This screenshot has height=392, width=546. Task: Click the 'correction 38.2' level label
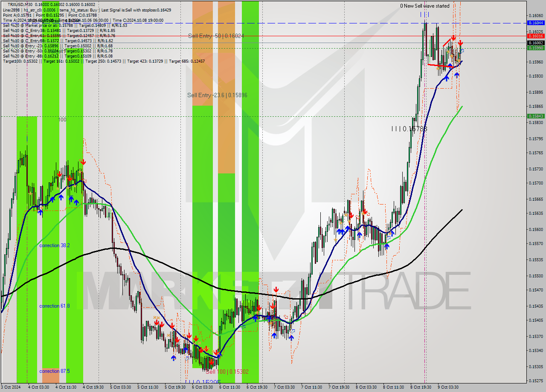click(x=55, y=245)
